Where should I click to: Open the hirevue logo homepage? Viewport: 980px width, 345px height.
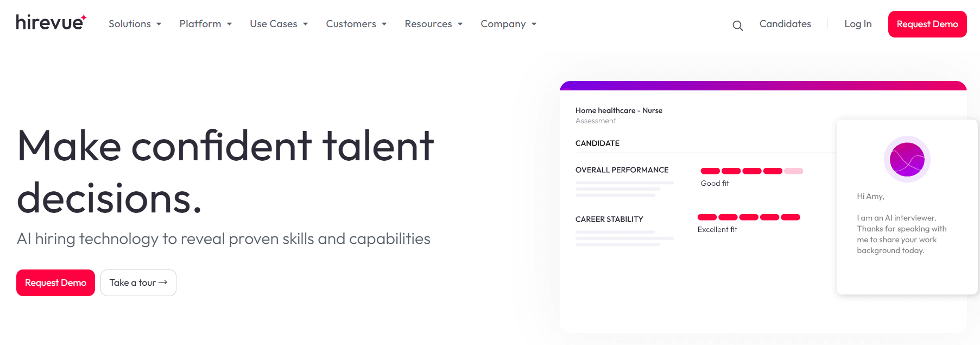click(x=51, y=22)
